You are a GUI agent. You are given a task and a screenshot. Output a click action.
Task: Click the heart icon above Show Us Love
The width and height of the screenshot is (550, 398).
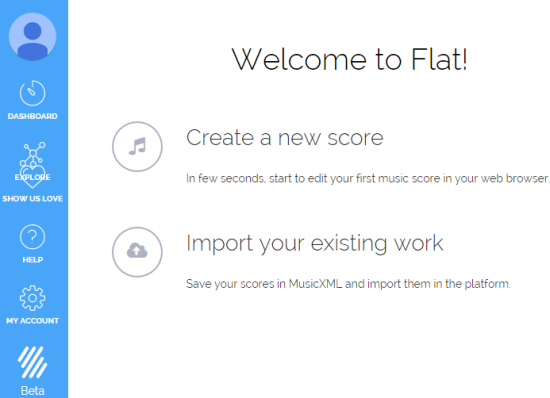(x=32, y=177)
